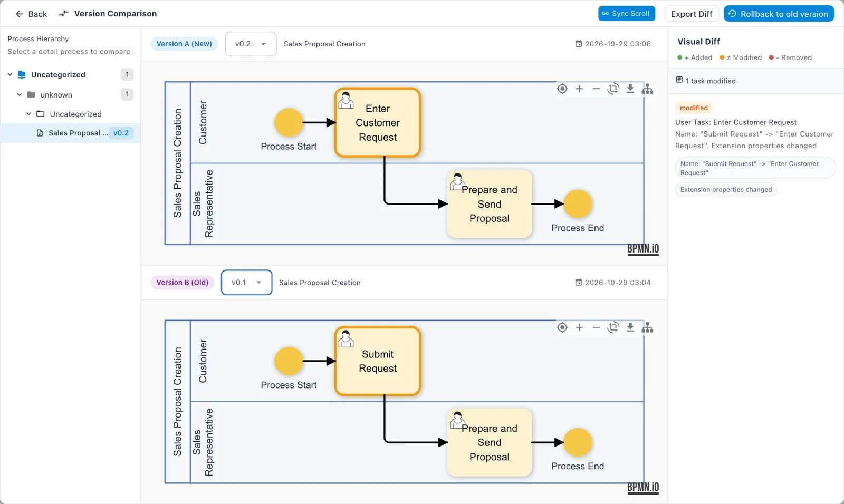
Task: Click recenter icon in Version B diagram
Action: coord(562,327)
